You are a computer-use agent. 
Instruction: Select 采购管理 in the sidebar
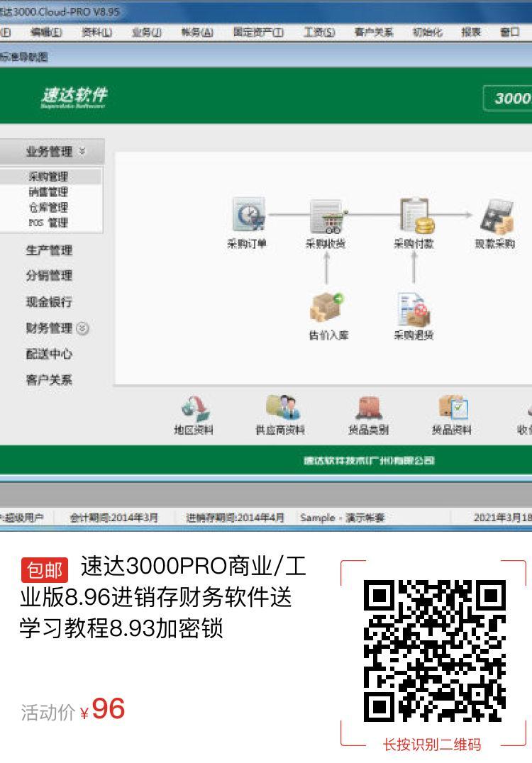pos(48,177)
